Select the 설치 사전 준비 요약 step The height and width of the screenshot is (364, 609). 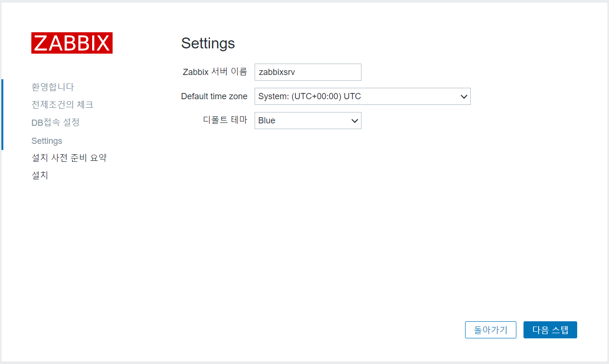tap(69, 158)
